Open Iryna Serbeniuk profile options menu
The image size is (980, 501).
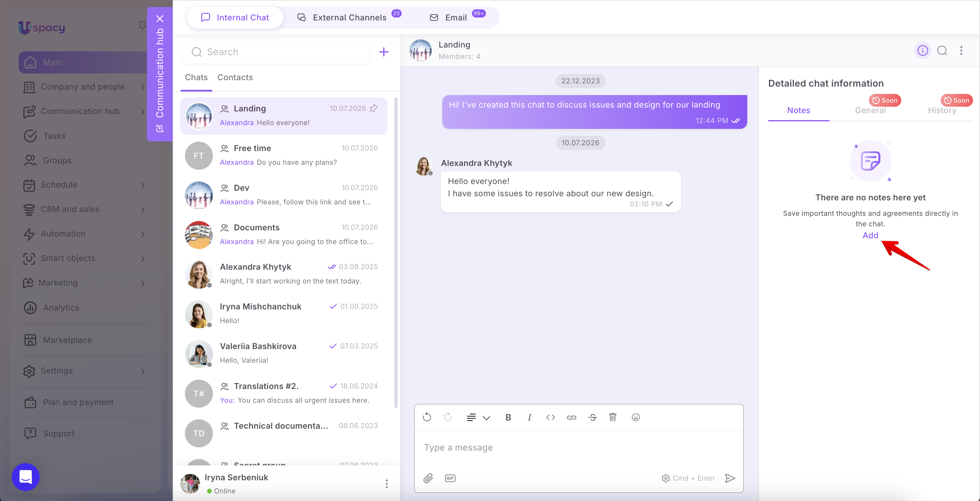point(386,484)
